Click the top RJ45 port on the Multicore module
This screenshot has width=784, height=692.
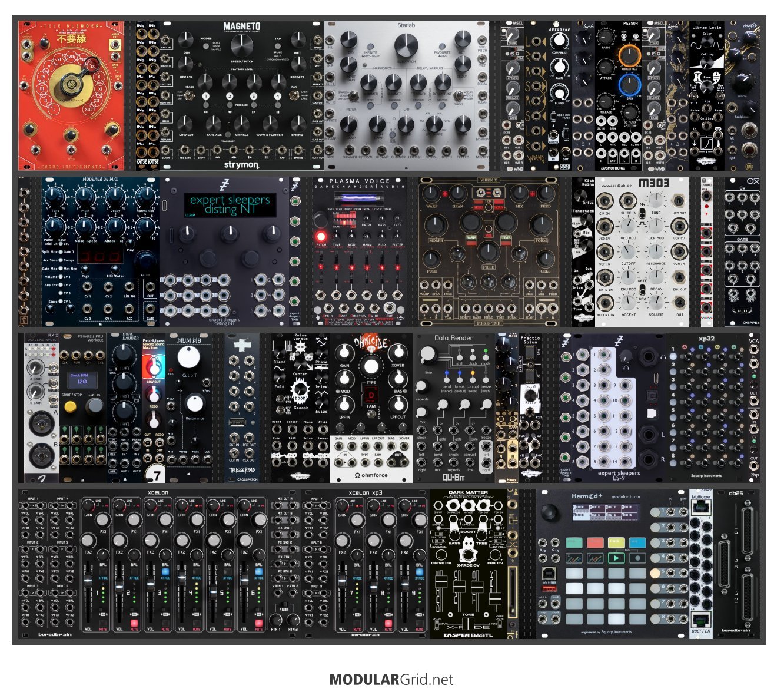700,509
